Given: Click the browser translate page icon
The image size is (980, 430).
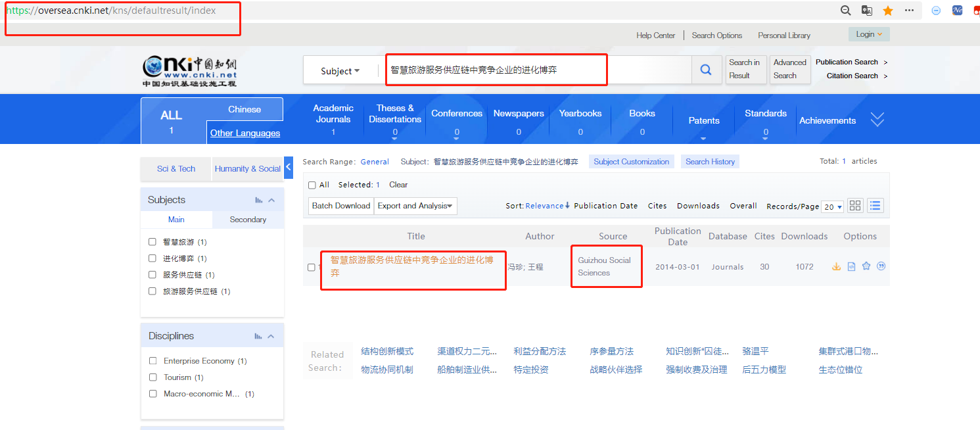Looking at the screenshot, I should [867, 11].
